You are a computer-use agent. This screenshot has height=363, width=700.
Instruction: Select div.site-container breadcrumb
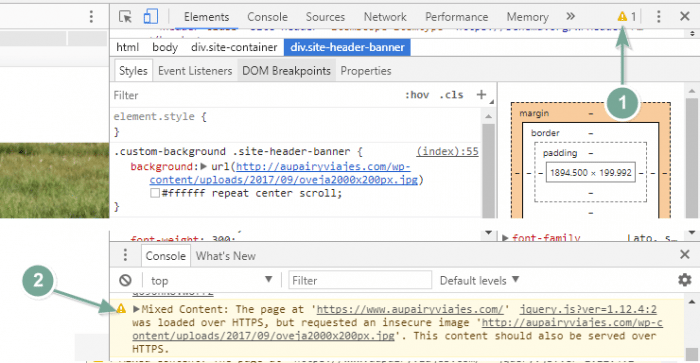[x=234, y=47]
